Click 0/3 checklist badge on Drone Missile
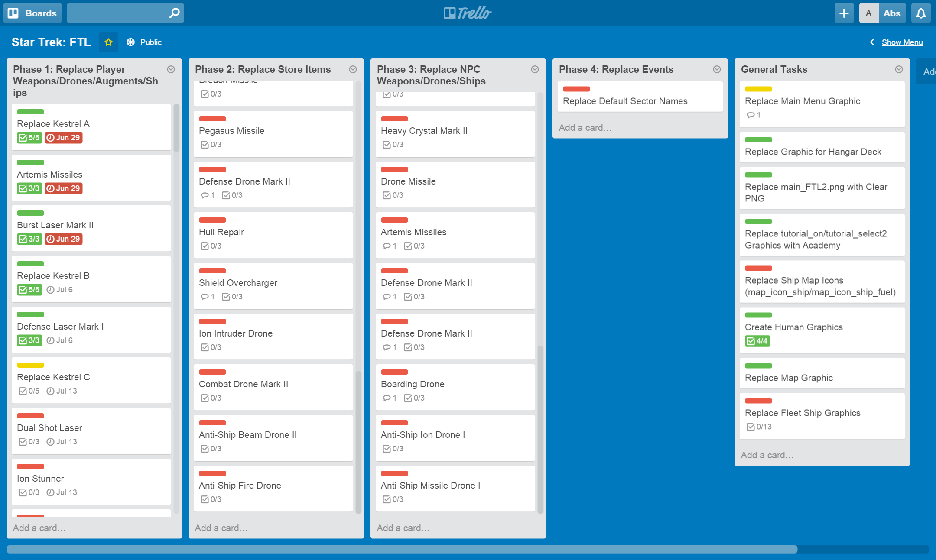This screenshot has width=936, height=560. [393, 195]
